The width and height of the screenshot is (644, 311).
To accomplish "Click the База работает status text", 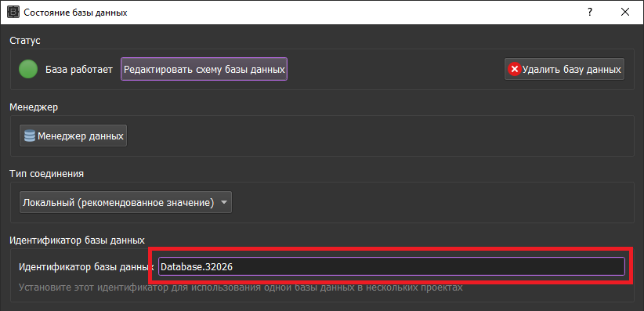I will 79,70.
